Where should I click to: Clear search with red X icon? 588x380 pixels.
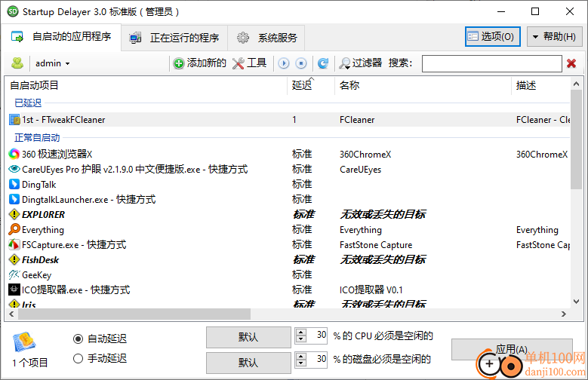[571, 63]
